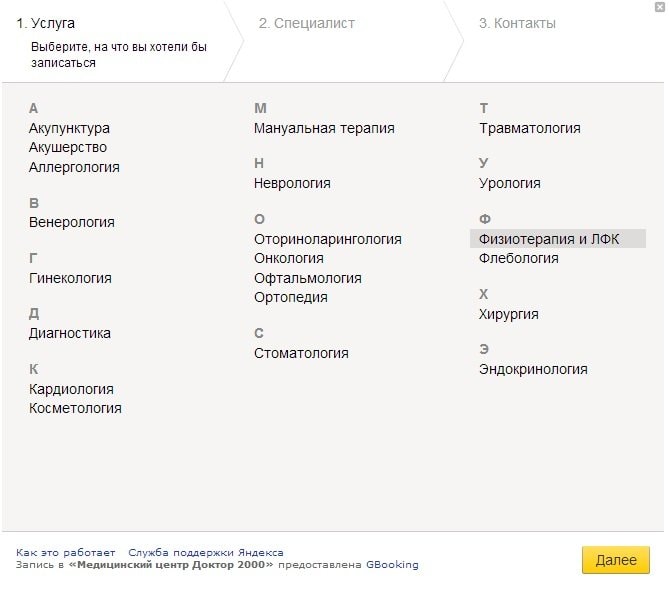Choose the Диагностика service
Screen dimensions: 669x589
[69, 333]
